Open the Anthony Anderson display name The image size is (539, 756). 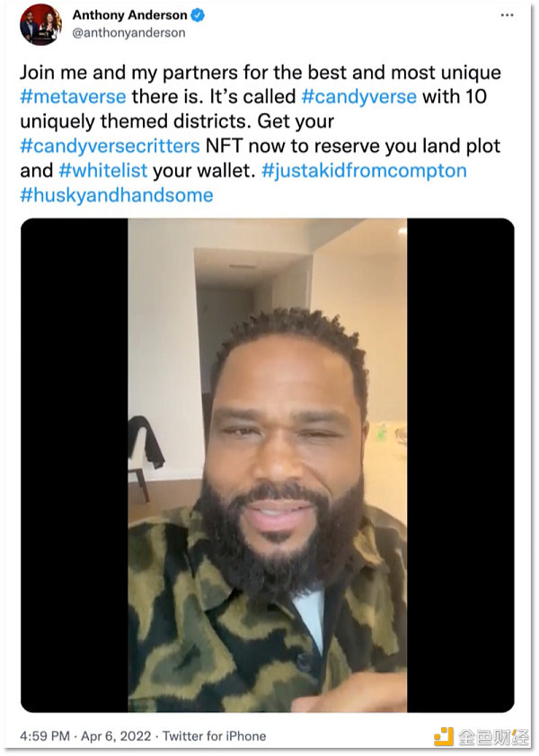tap(129, 15)
